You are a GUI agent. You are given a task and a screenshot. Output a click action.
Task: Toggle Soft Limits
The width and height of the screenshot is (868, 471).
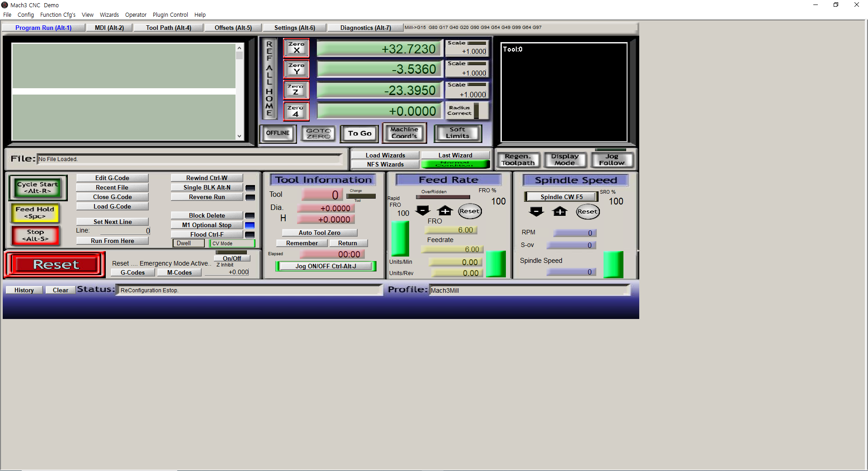click(x=458, y=133)
